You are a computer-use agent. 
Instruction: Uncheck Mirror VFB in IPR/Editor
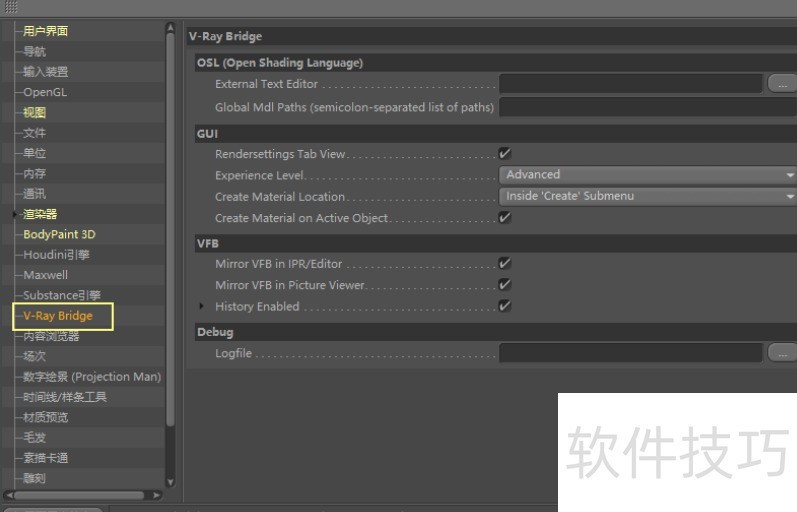(505, 264)
